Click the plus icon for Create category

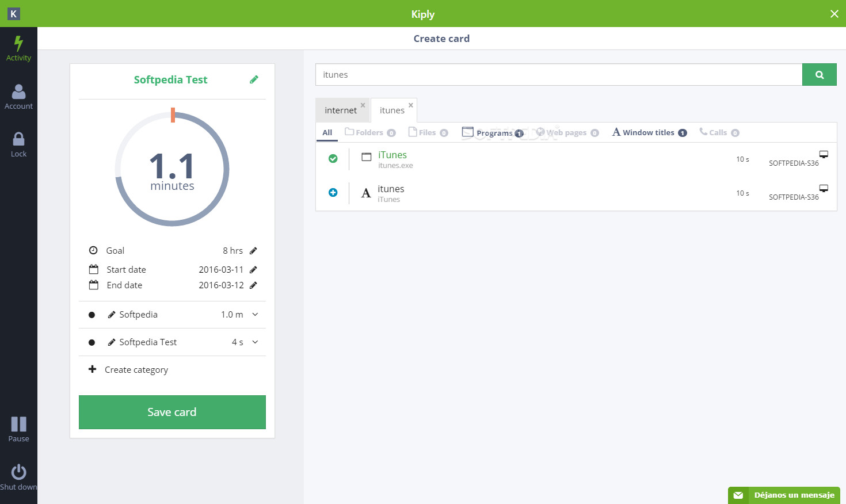[92, 369]
